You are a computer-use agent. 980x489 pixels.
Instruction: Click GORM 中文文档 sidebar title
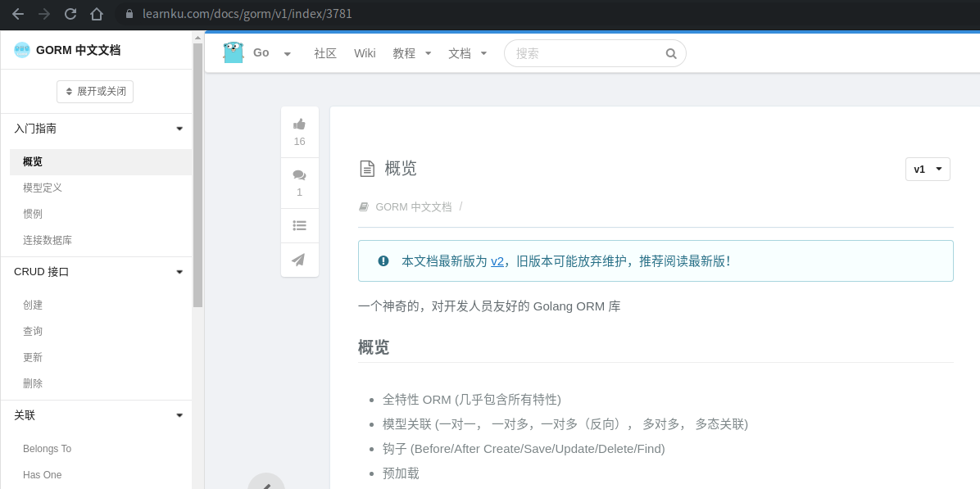tap(78, 50)
